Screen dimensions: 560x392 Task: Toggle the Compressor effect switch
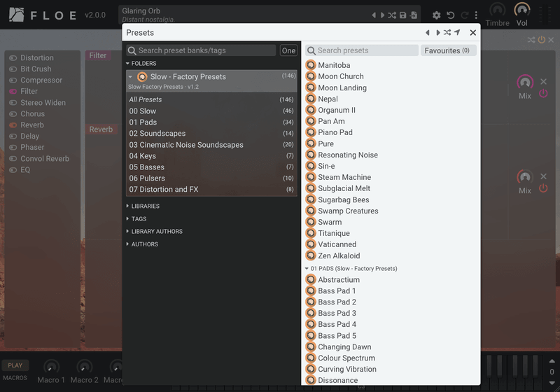click(x=13, y=80)
